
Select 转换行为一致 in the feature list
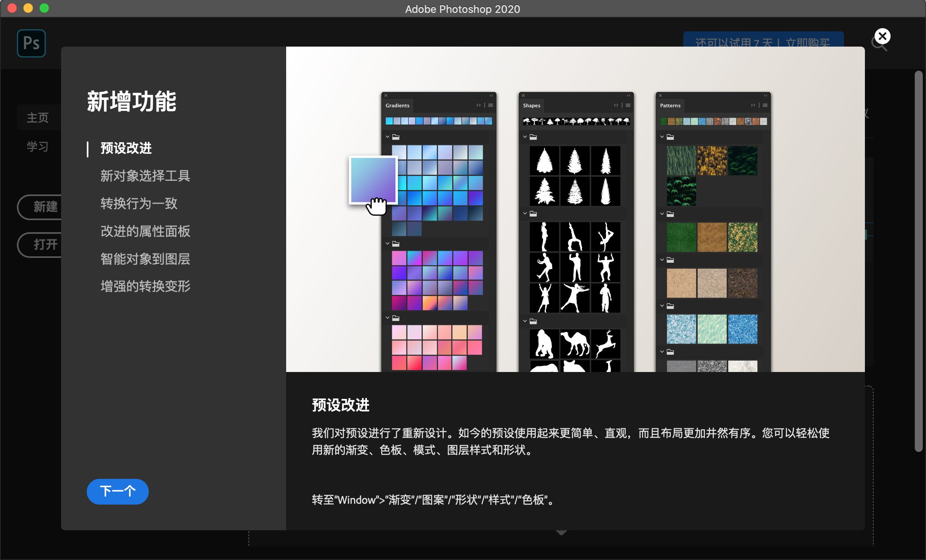coord(139,204)
